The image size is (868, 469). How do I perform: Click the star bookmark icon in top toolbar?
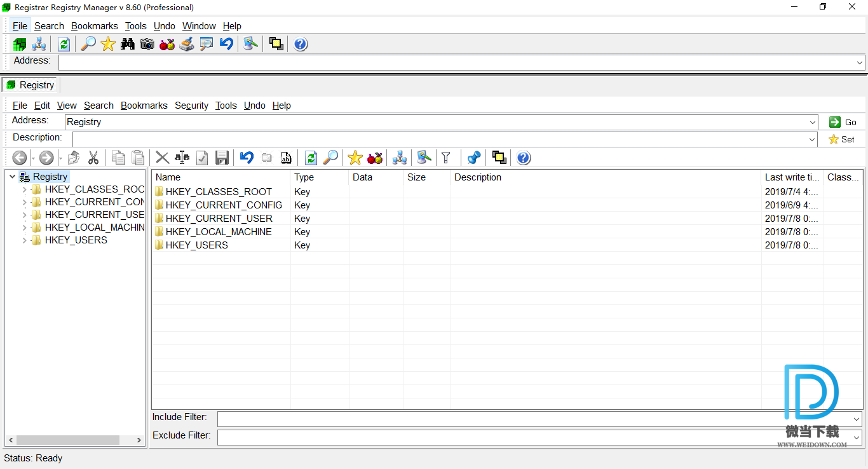[x=108, y=44]
